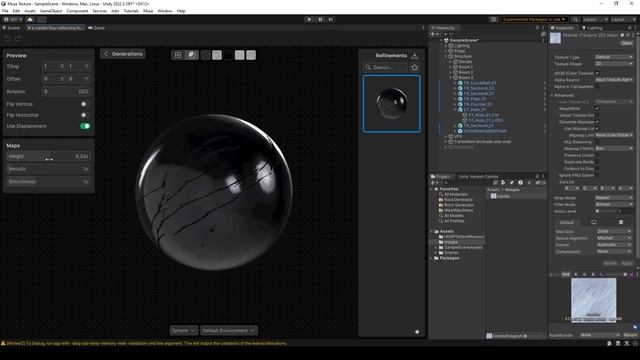The height and width of the screenshot is (360, 640).
Task: Click the export icon beside Refinements
Action: (415, 56)
